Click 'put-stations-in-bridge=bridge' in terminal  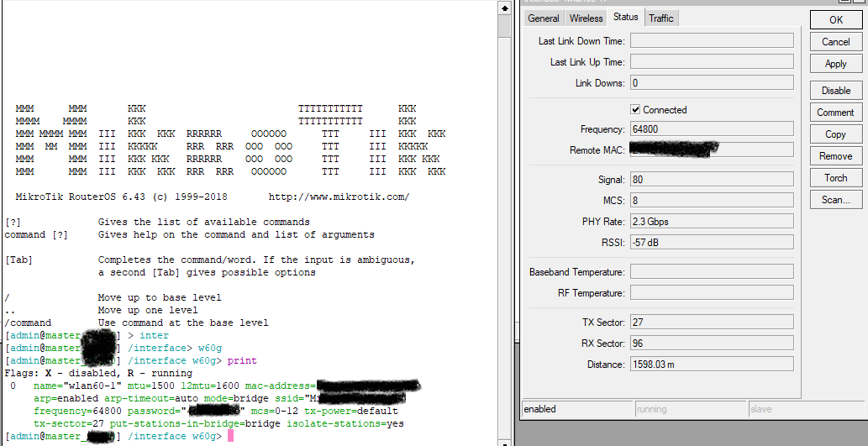click(x=196, y=424)
